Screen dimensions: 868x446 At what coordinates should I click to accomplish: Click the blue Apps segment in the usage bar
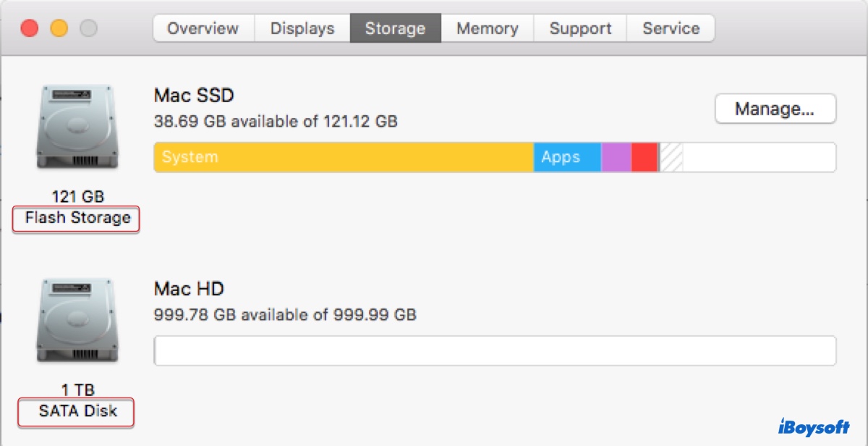(566, 157)
